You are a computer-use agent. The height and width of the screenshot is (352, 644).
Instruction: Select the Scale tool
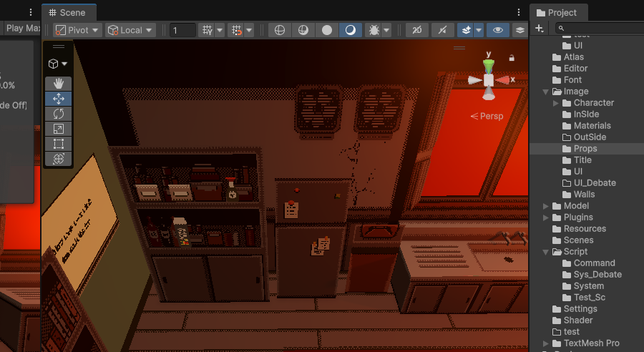pyautogui.click(x=58, y=129)
